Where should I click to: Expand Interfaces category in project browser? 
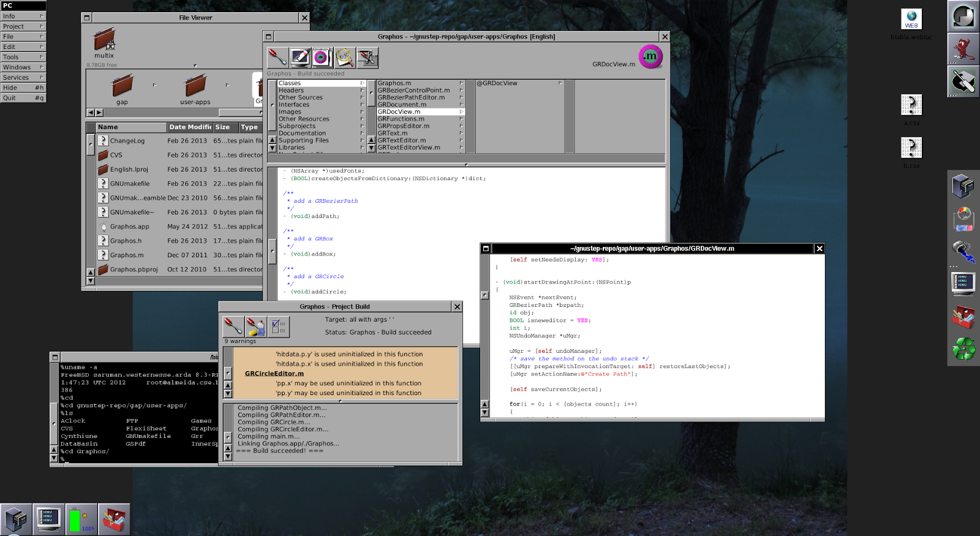coord(321,105)
